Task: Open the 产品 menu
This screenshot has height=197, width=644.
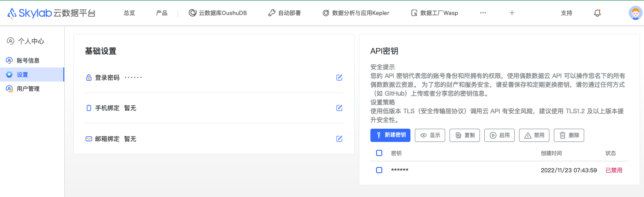Action: click(x=161, y=13)
